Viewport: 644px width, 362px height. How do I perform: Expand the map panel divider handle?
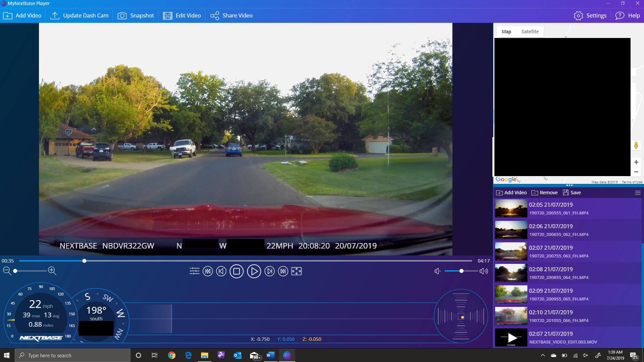pos(569,185)
